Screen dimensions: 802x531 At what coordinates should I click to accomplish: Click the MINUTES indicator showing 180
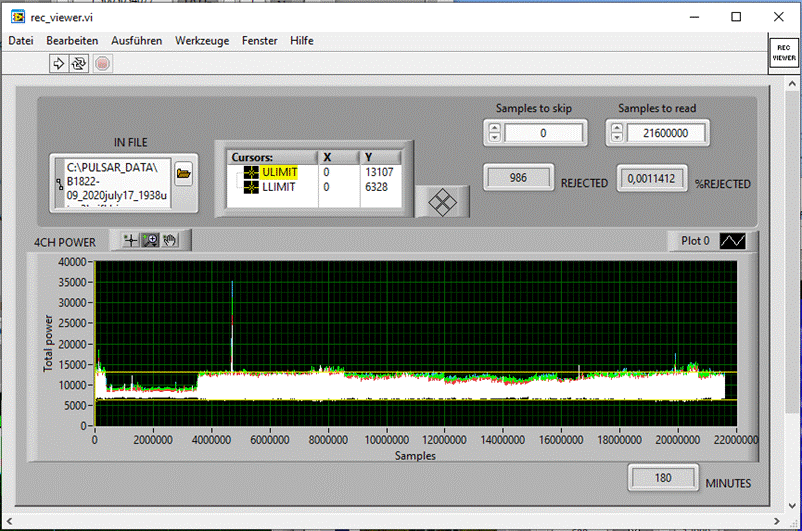663,478
